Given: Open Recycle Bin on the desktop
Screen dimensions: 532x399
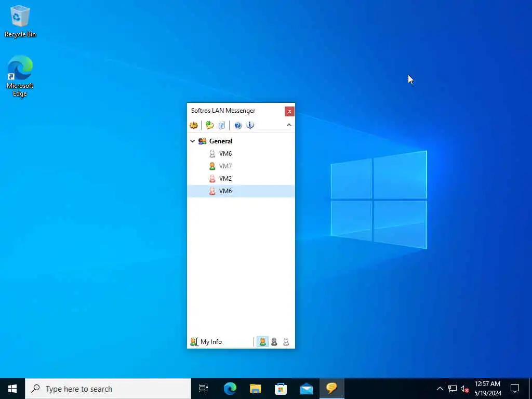Looking at the screenshot, I should [20, 21].
